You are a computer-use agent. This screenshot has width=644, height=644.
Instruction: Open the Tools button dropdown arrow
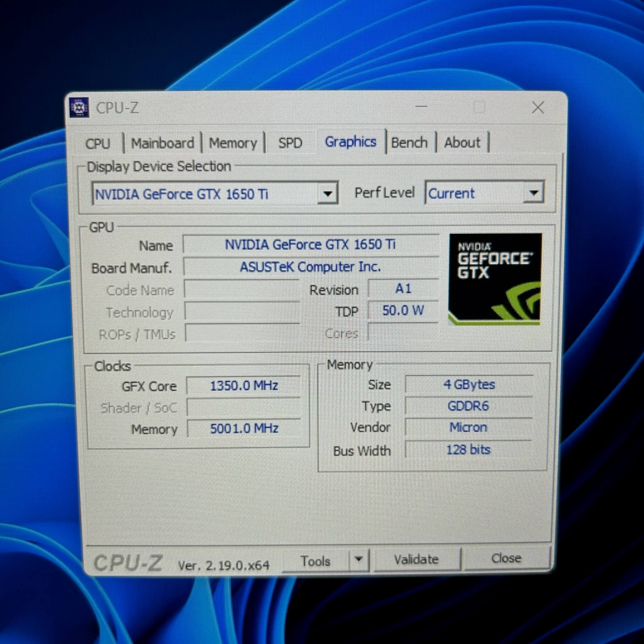[359, 559]
